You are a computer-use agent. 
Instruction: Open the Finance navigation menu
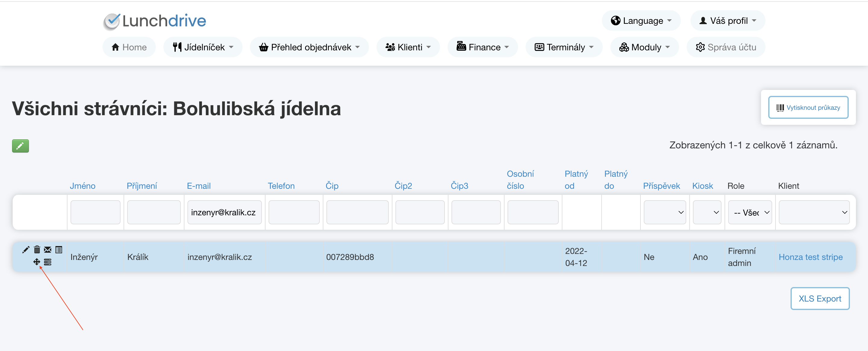click(x=482, y=47)
